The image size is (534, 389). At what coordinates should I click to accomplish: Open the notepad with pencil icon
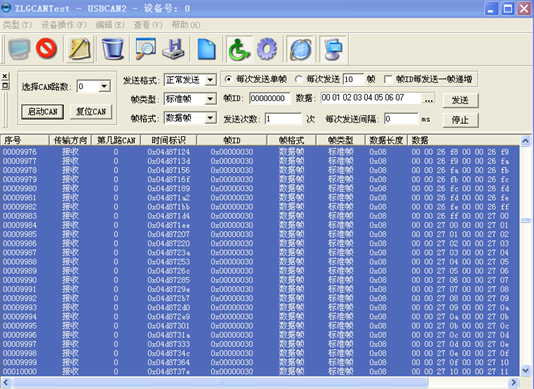pyautogui.click(x=80, y=49)
